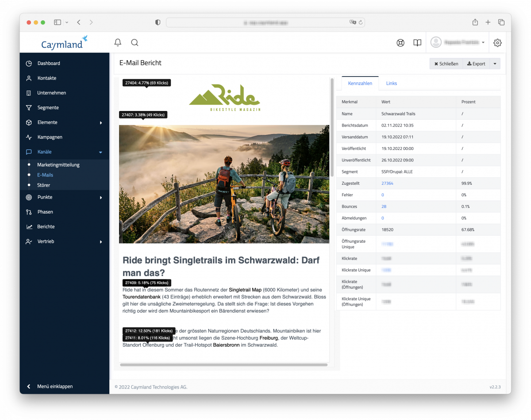
Task: Click the user avatar icon
Action: coord(436,42)
